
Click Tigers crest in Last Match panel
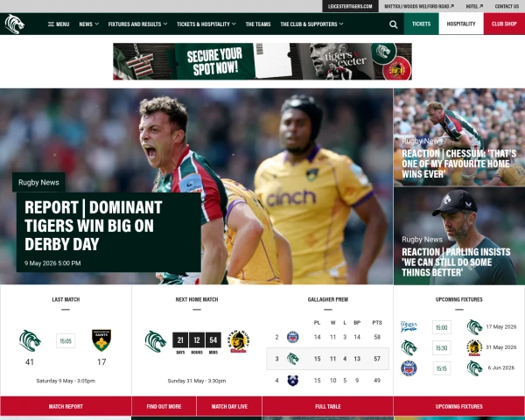point(30,340)
